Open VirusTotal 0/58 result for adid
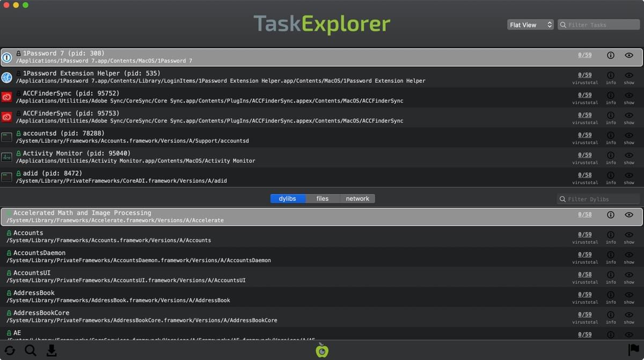Viewport: 644px width, 360px height. pyautogui.click(x=585, y=175)
